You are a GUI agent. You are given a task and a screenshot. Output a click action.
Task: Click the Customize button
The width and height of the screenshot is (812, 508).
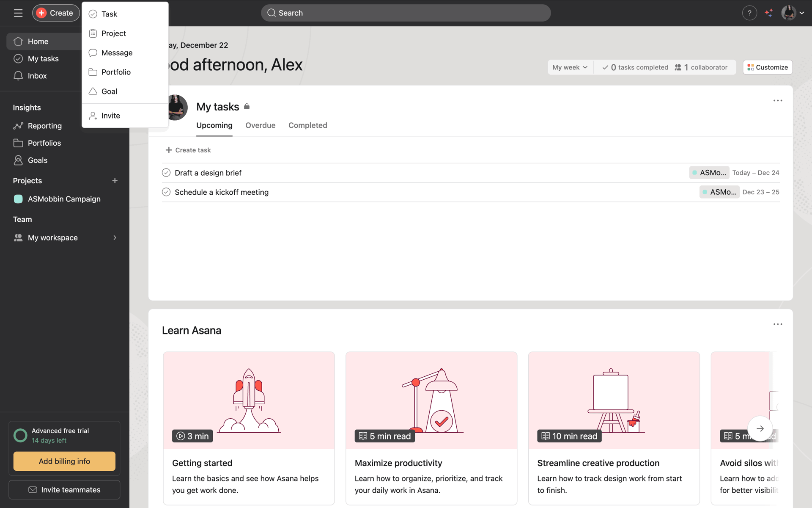tap(768, 67)
